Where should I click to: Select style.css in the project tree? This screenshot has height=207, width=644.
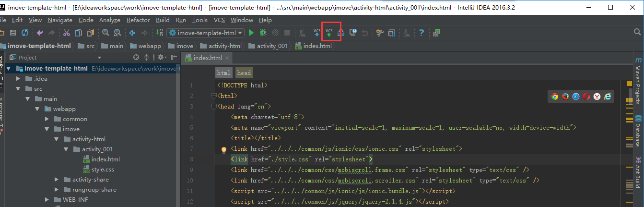103,170
